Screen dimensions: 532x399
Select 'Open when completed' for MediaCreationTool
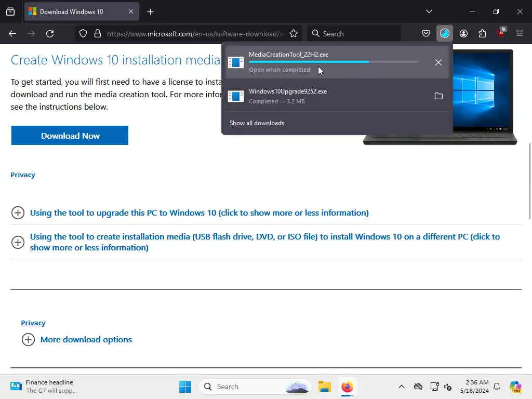(x=280, y=70)
